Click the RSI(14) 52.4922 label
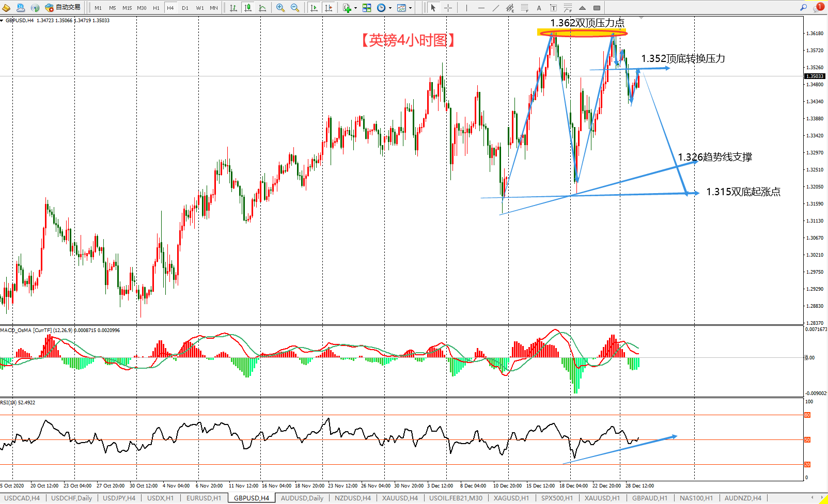This screenshot has width=828, height=504. (x=18, y=403)
